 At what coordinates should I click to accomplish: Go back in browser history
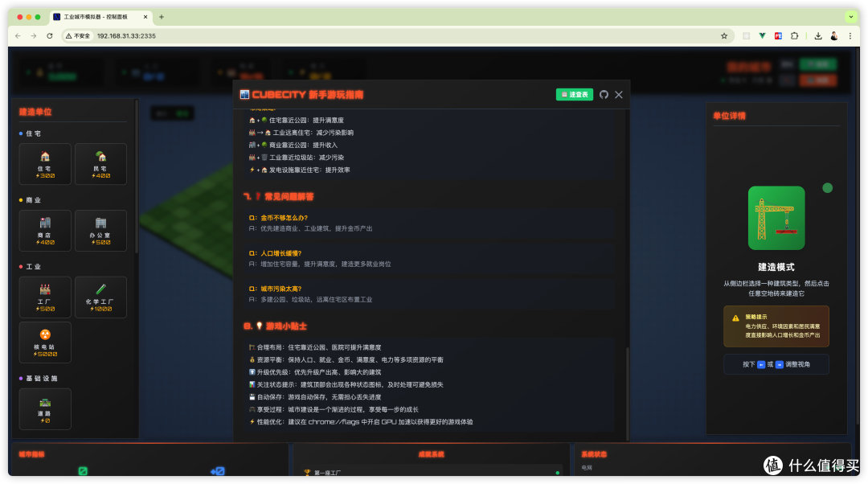pos(18,36)
